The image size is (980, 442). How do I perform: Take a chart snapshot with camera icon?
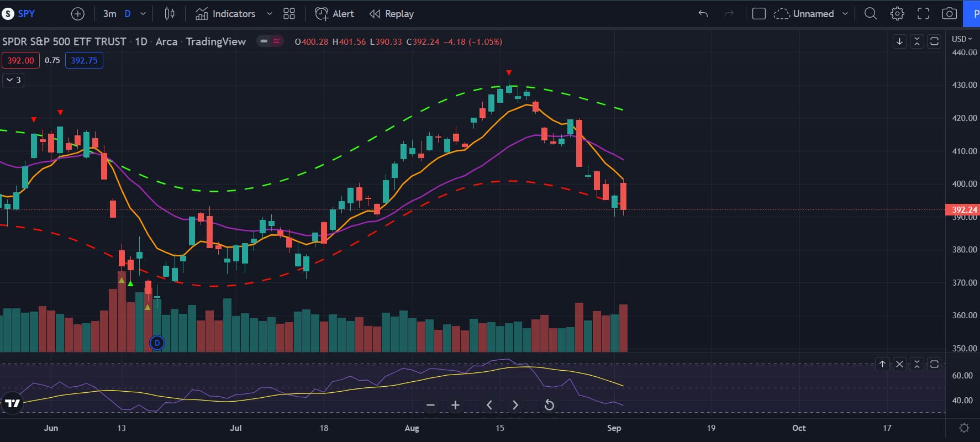[x=949, y=14]
